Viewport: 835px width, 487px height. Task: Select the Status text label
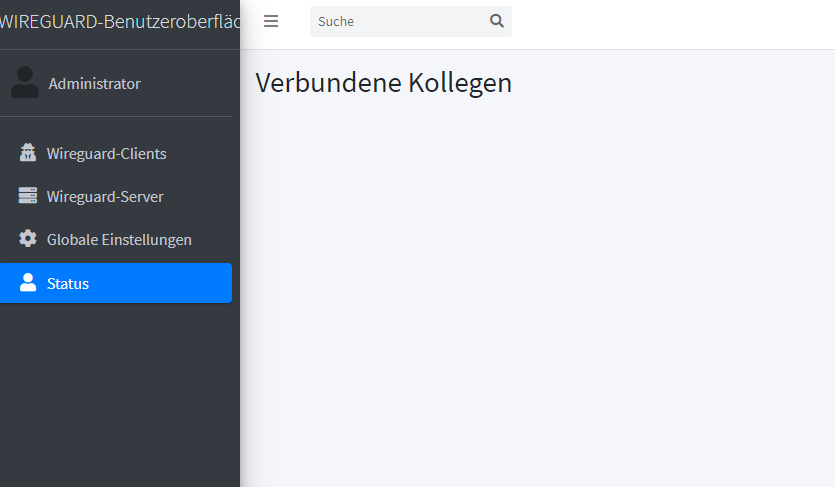coord(68,284)
